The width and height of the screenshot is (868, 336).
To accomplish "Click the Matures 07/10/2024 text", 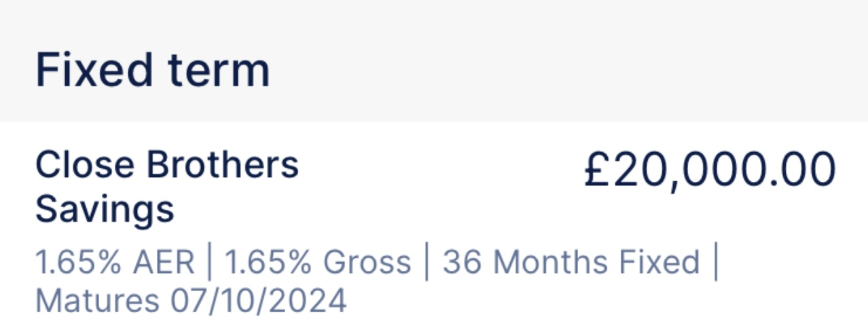I will [x=191, y=301].
